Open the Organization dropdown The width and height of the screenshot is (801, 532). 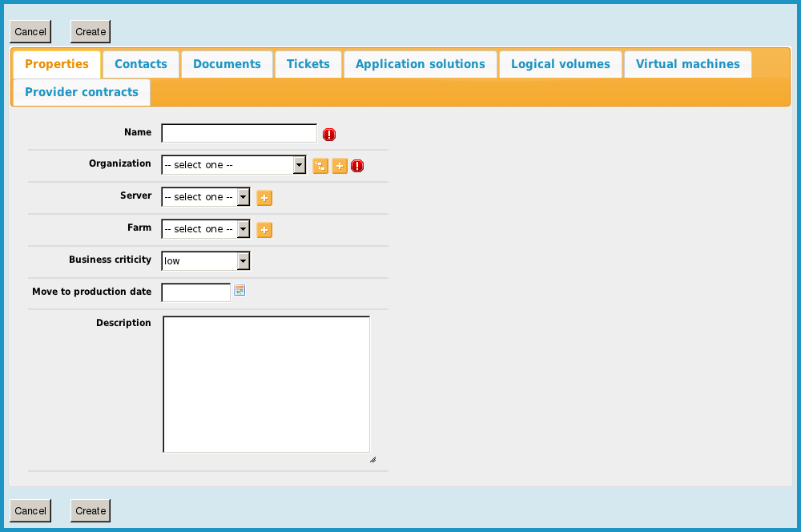[233, 165]
